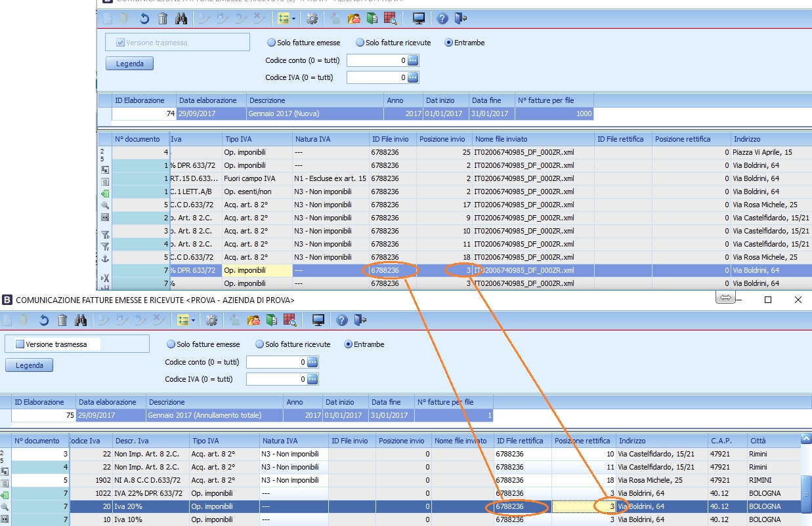812x526 pixels.
Task: Click magnifier icon in lower grid side strip
Action: [x=5, y=507]
